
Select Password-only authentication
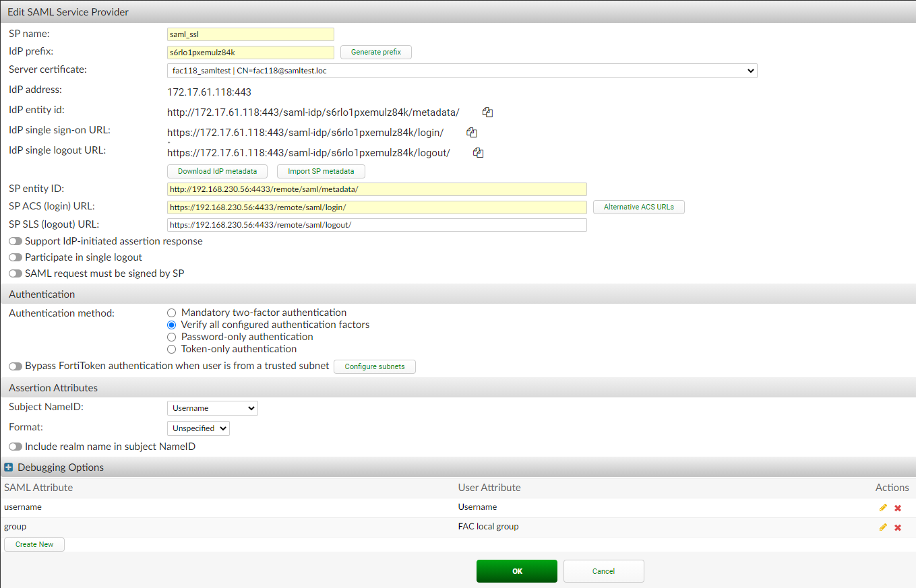click(x=171, y=337)
